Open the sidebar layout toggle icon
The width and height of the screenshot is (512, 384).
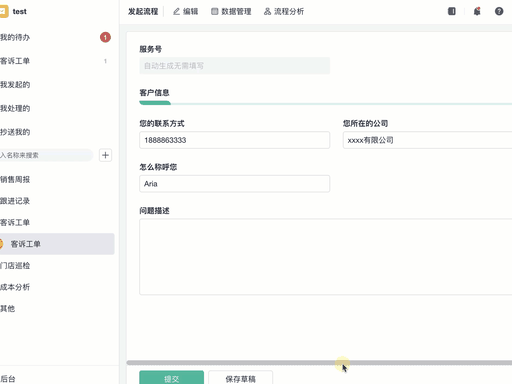(x=452, y=11)
